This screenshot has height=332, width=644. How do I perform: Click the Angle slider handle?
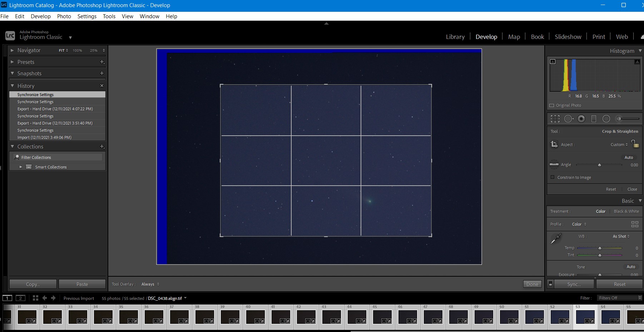(x=599, y=165)
